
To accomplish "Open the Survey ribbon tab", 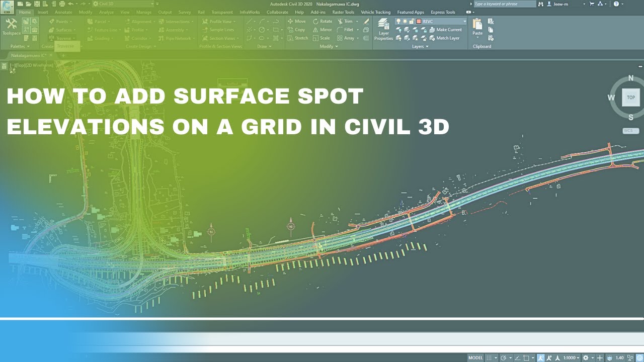I will coord(185,12).
